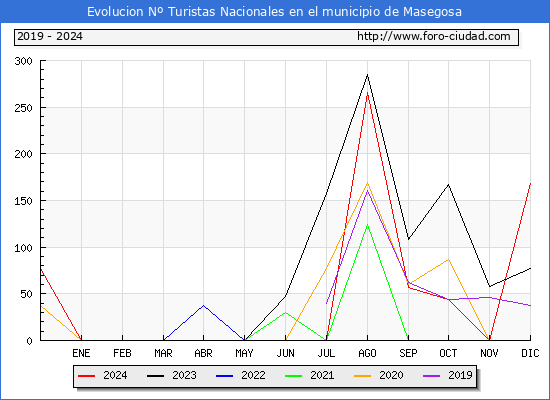Click the 150 y-axis value
550x400 pixels.
click(x=24, y=201)
